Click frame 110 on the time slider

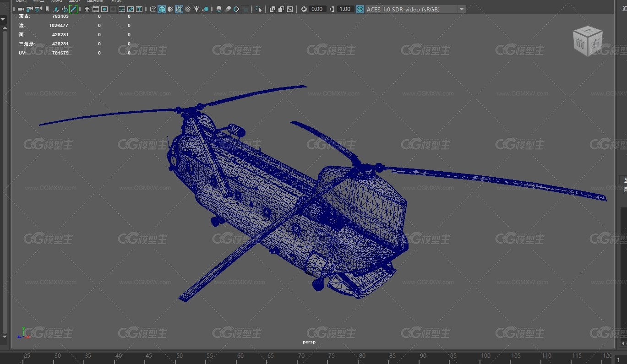[546, 356]
